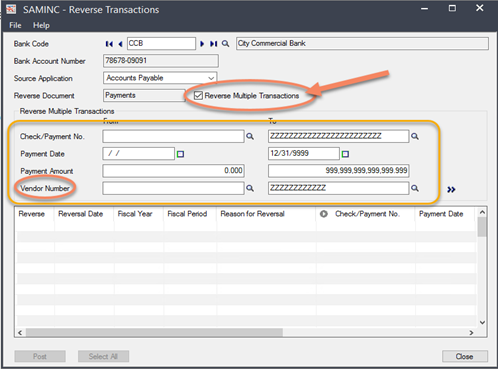The height and width of the screenshot is (369, 498).
Task: Click the horizontal scrollbar thumb
Action: (154, 333)
